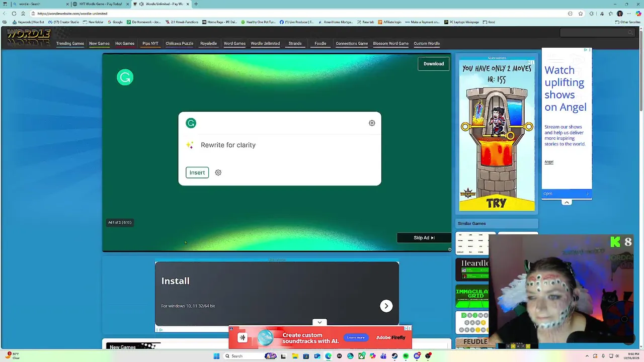The image size is (644, 362).
Task: Open the Edge profile avatar
Action: (x=620, y=14)
